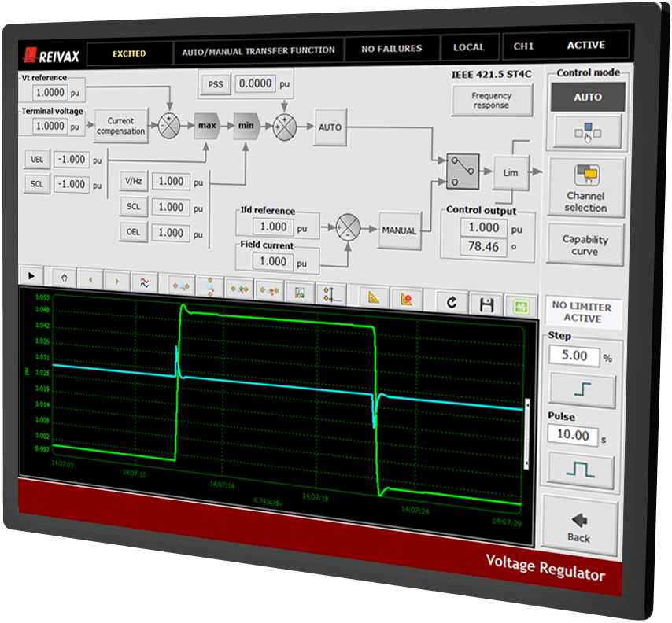672x623 pixels.
Task: Click the horizontal zoom-in green arrows icon
Action: (x=239, y=289)
